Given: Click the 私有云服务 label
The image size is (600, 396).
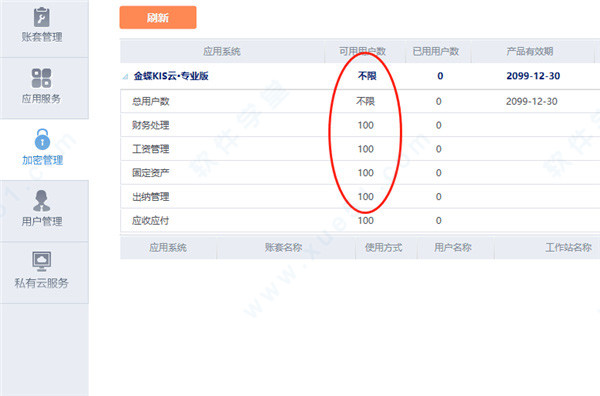Looking at the screenshot, I should point(41,283).
